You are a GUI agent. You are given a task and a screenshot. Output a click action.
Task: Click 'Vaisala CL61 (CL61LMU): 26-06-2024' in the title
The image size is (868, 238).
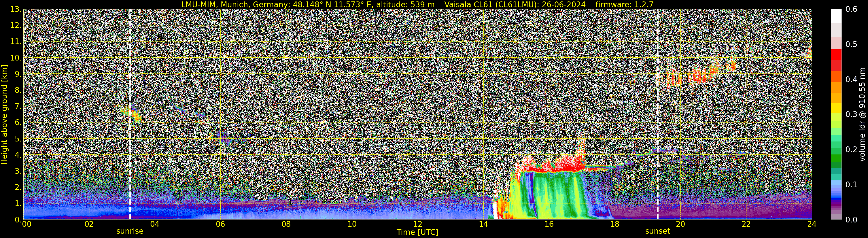515,4
